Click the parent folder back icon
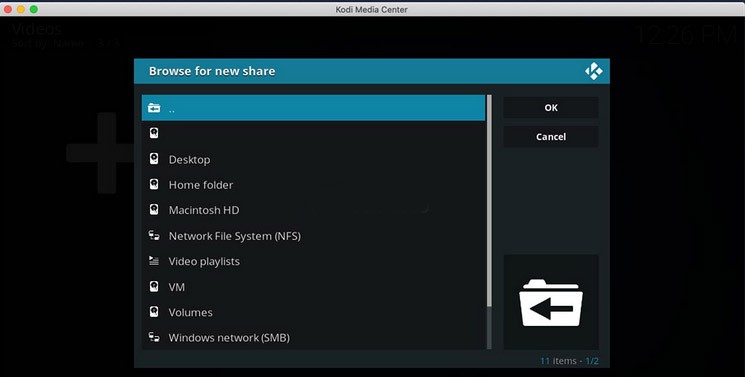This screenshot has width=745, height=377. 154,108
